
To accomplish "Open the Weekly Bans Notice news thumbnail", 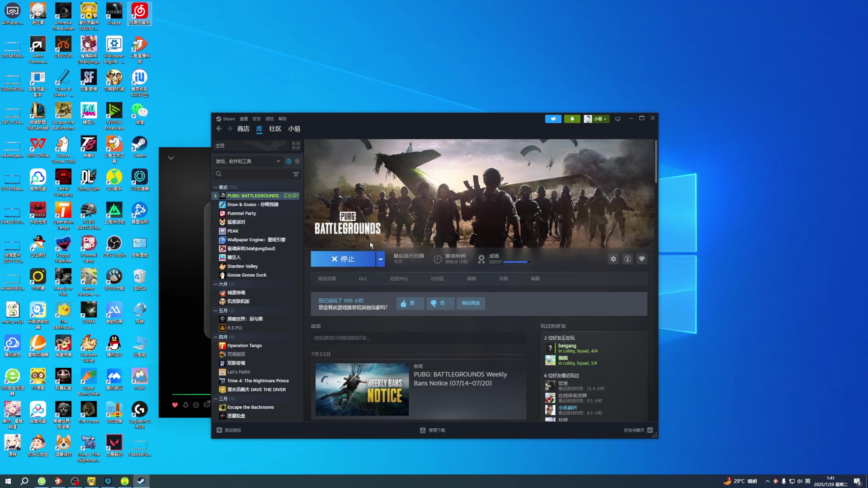I will click(362, 389).
